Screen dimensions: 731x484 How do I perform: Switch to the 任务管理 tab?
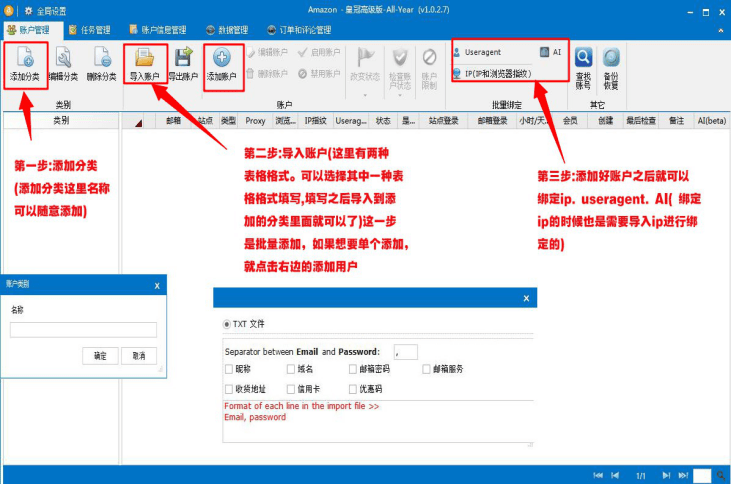click(x=90, y=30)
